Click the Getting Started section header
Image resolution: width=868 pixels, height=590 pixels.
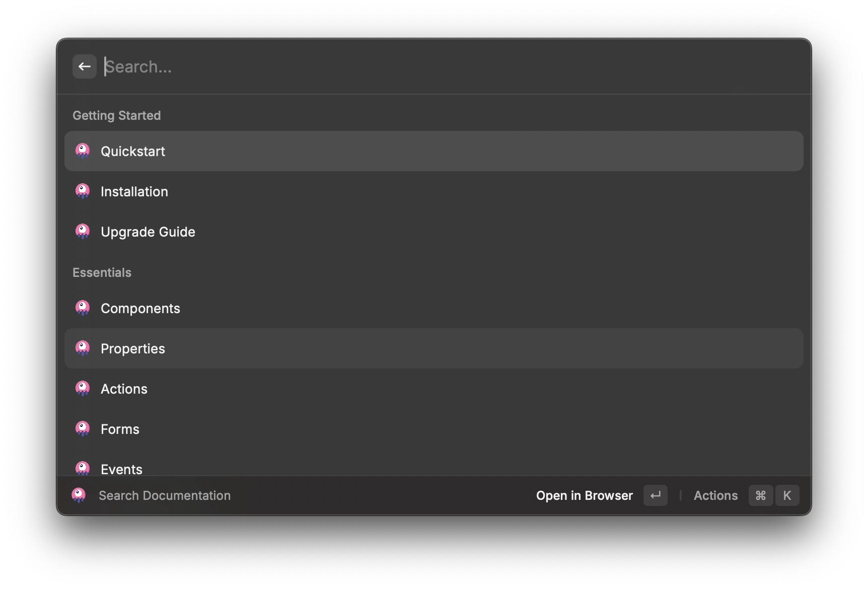point(117,115)
